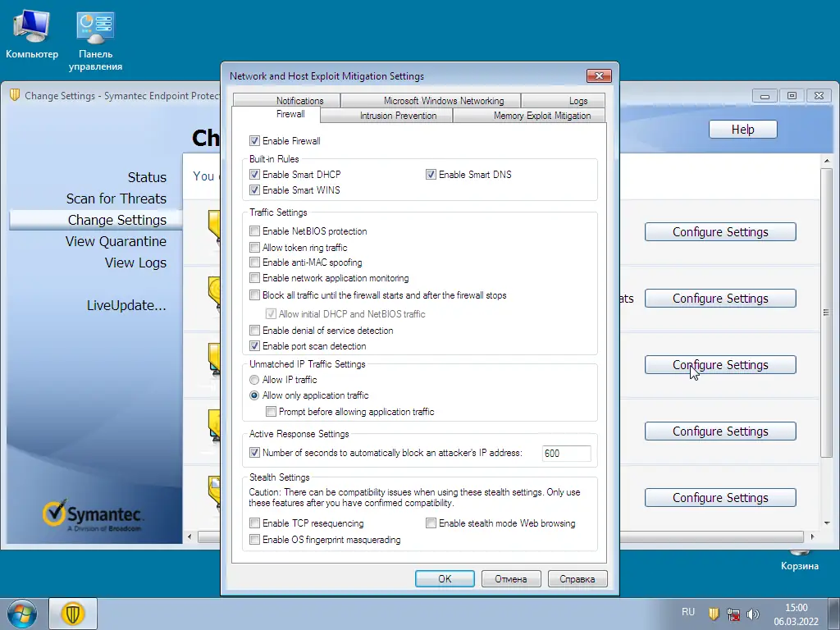Image resolution: width=840 pixels, height=630 pixels.
Task: Check Prompt before allowing application traffic
Action: pyautogui.click(x=271, y=412)
